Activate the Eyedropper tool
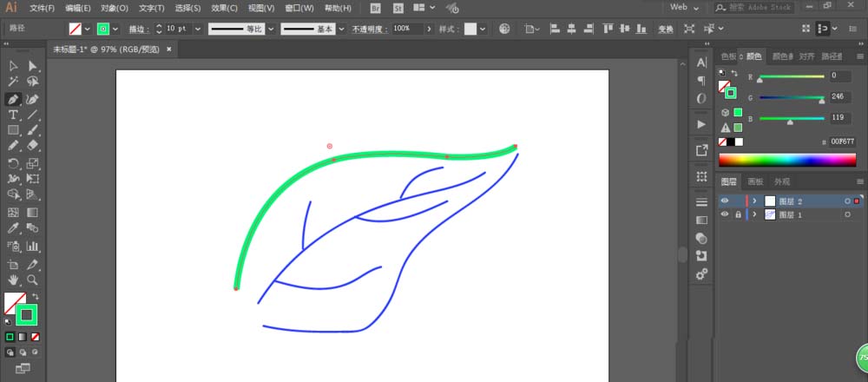 (13, 228)
